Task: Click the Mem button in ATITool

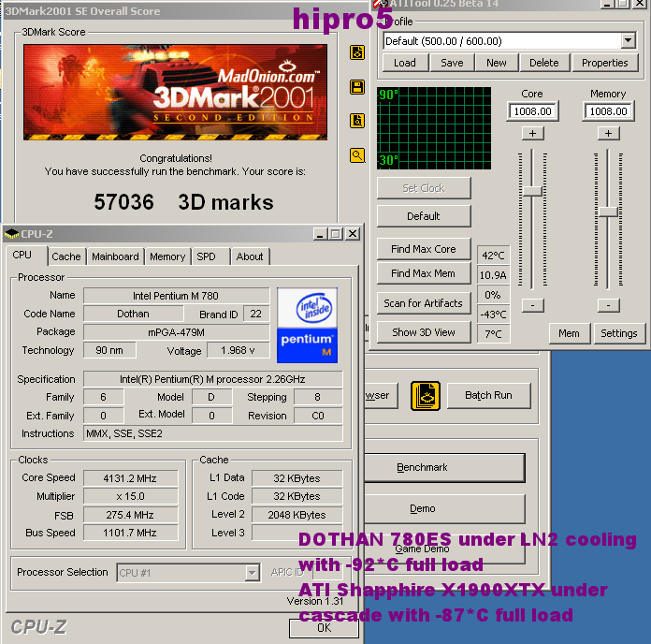Action: pyautogui.click(x=570, y=333)
